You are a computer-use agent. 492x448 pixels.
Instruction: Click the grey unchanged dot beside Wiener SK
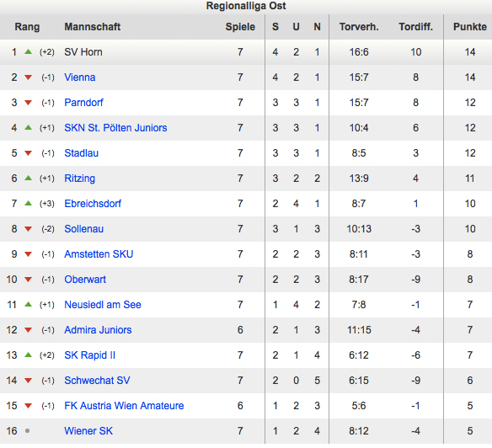27,431
